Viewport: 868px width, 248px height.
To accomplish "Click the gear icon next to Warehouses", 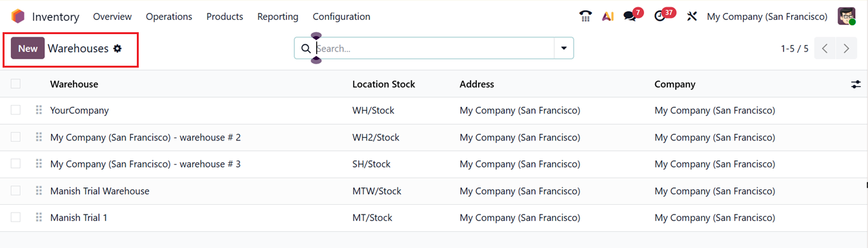I will point(117,48).
